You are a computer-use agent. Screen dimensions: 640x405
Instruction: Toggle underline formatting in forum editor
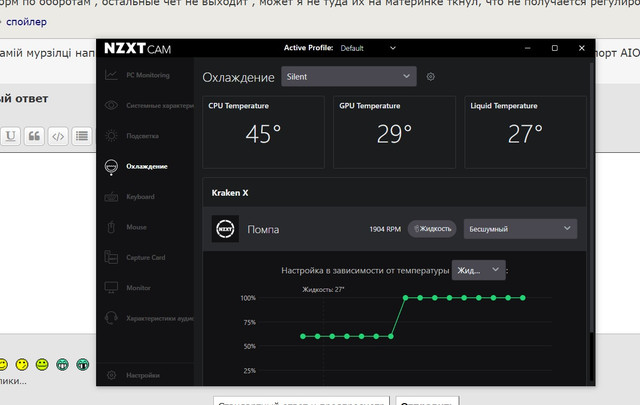11,136
